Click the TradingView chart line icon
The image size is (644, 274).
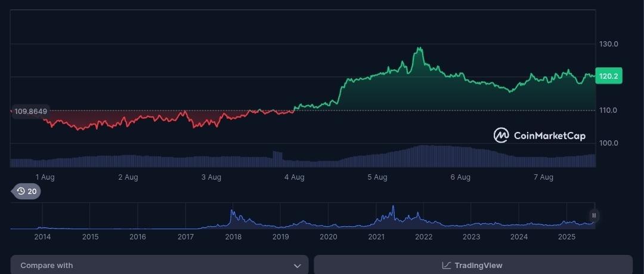click(x=446, y=266)
